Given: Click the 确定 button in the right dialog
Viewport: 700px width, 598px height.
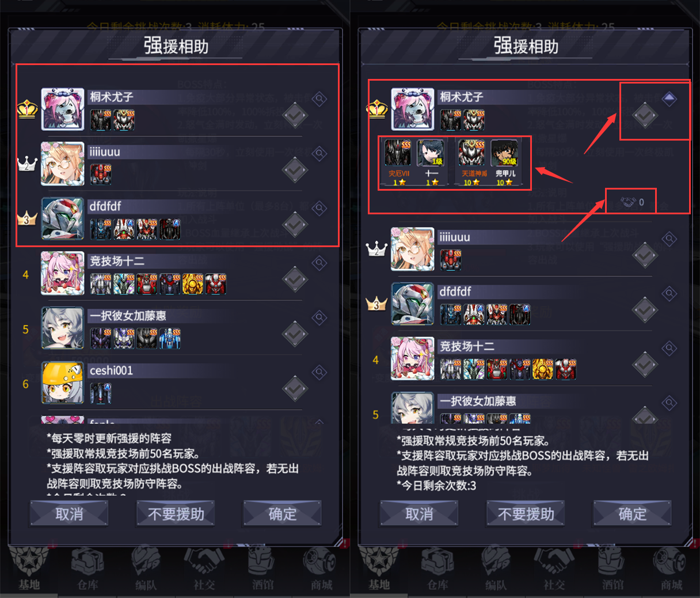Looking at the screenshot, I should coord(632,513).
